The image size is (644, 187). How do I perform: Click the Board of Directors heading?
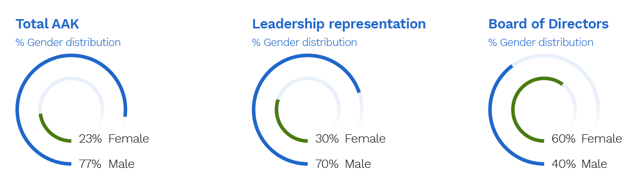click(x=549, y=24)
